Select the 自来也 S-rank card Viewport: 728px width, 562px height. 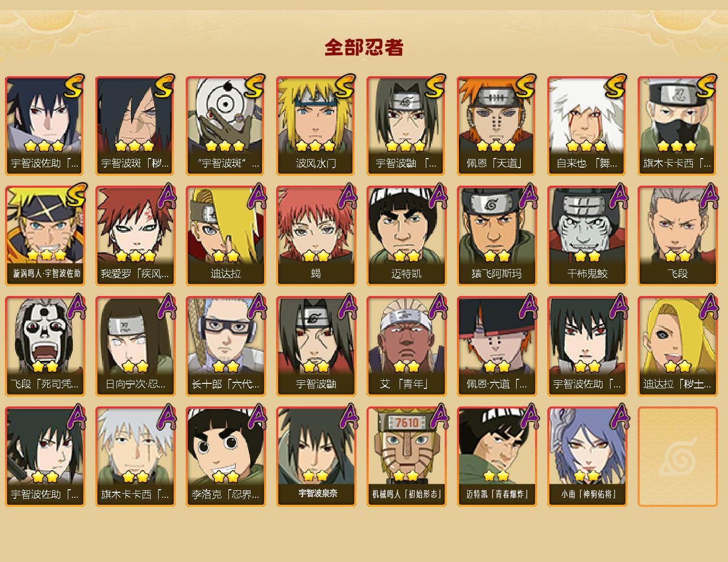pos(587,125)
